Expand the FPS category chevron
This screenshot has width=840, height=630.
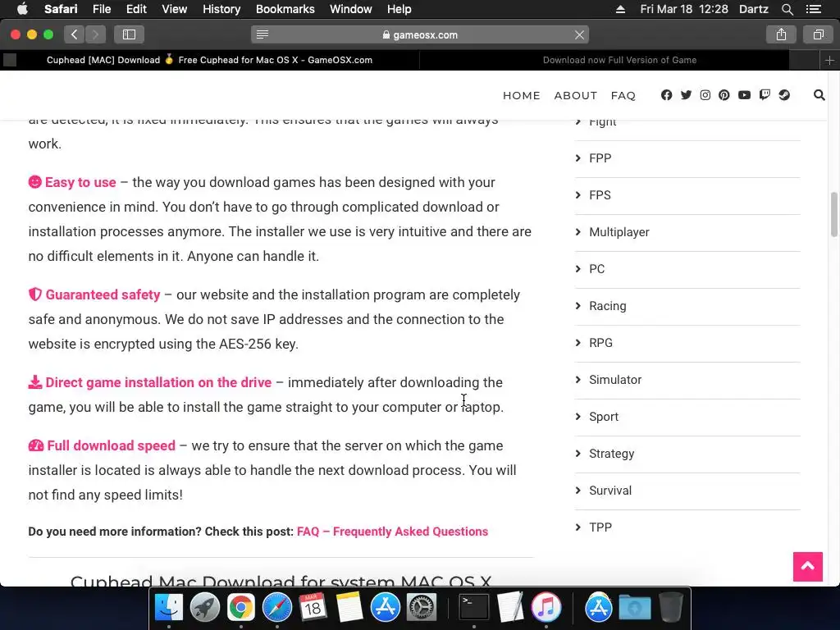point(578,195)
